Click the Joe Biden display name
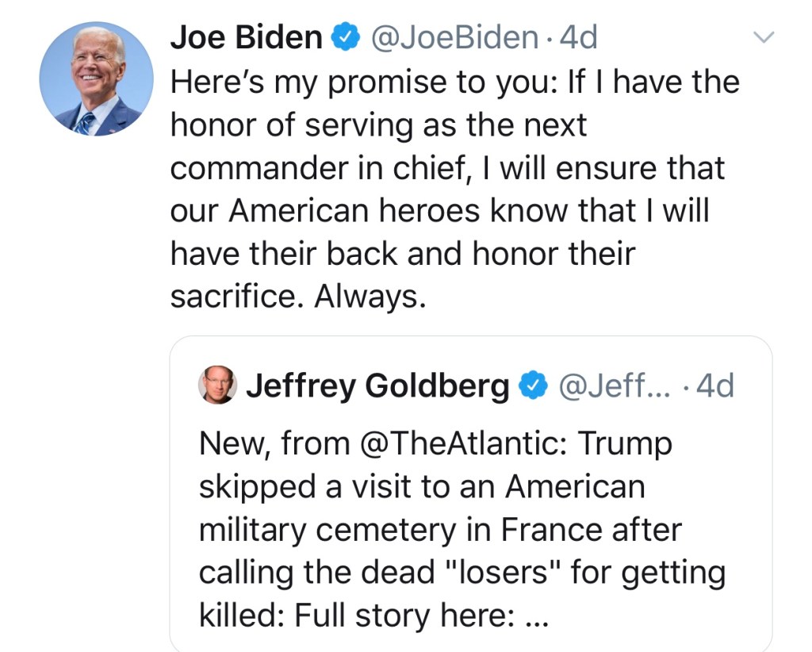The height and width of the screenshot is (652, 812). (x=246, y=37)
